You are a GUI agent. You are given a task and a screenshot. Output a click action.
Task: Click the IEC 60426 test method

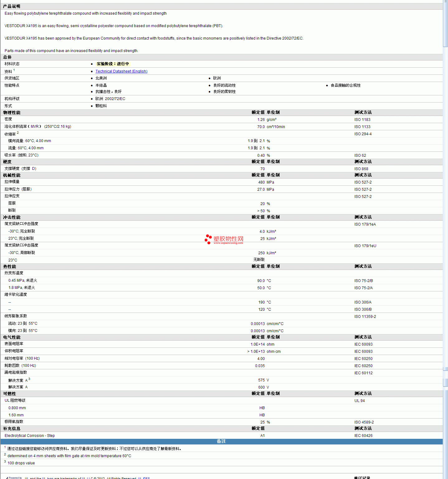364,436
